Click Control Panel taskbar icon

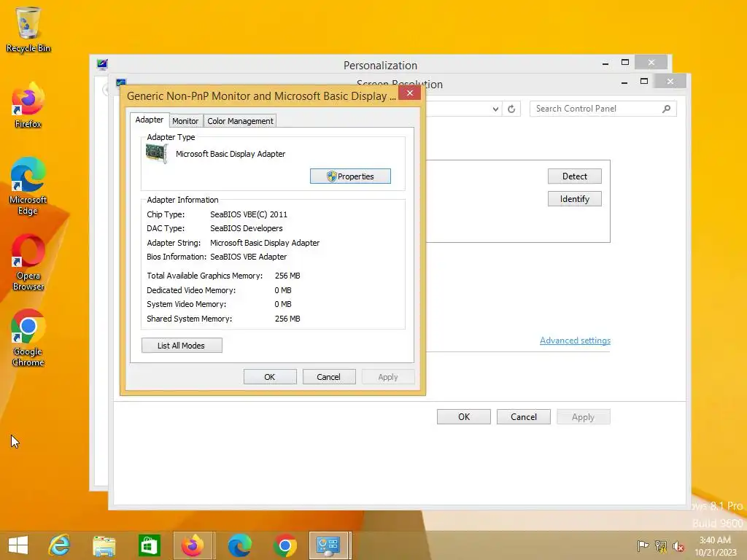(x=329, y=545)
